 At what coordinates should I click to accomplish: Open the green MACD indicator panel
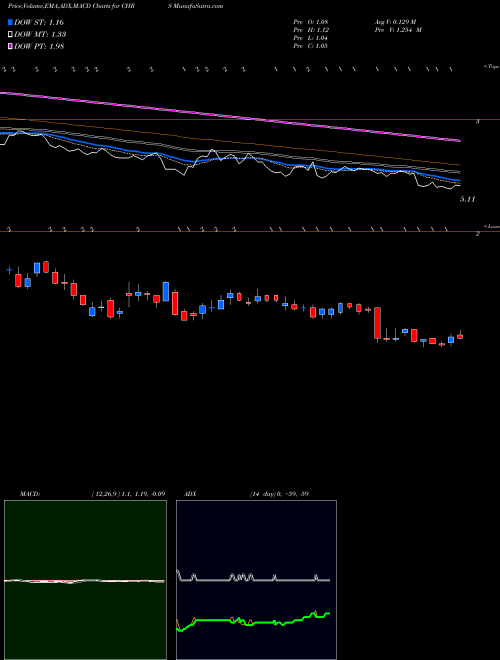[x=85, y=580]
